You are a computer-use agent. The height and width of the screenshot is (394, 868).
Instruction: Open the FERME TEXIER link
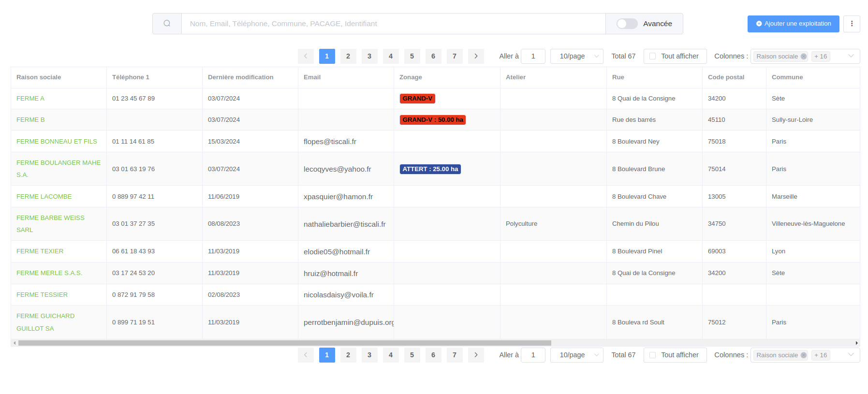tap(40, 251)
